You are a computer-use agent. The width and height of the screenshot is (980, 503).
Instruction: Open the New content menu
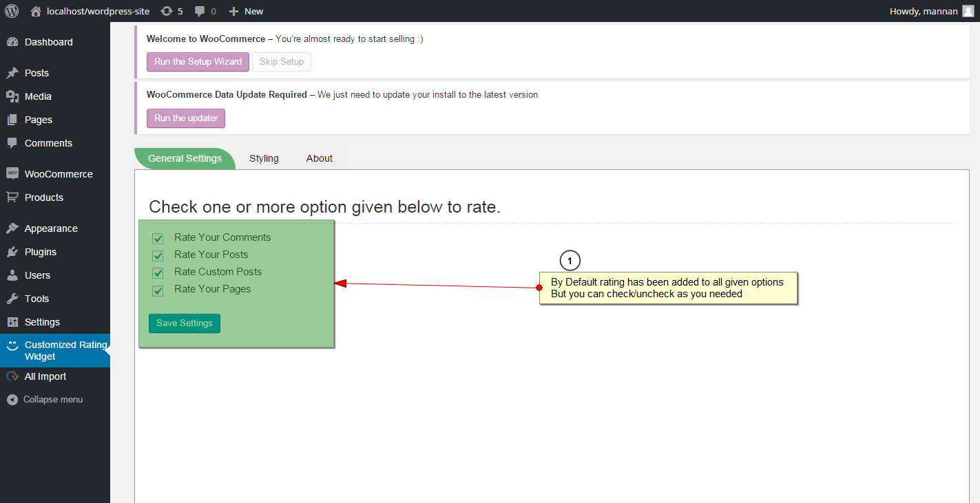point(246,11)
